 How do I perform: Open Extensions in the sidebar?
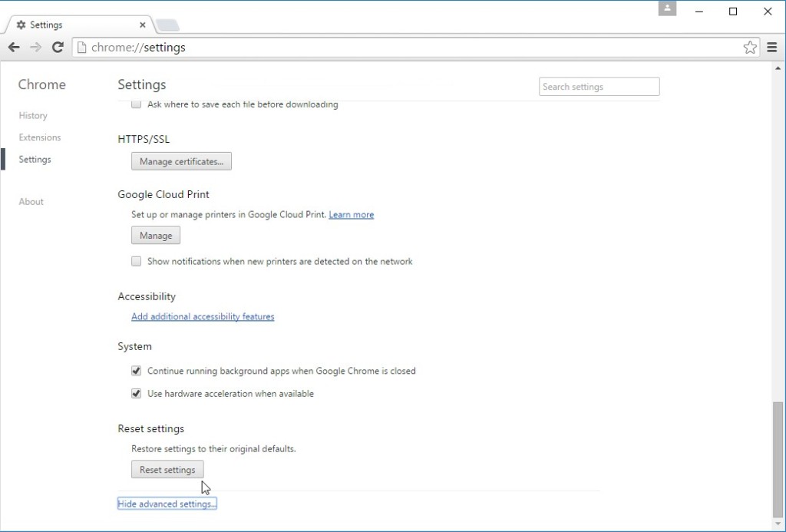click(x=40, y=137)
